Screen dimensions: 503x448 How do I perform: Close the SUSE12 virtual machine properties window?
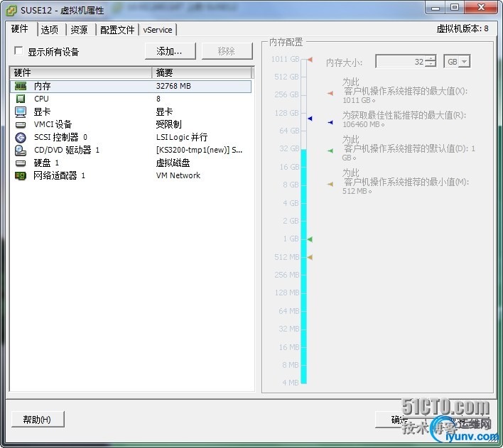481,7
